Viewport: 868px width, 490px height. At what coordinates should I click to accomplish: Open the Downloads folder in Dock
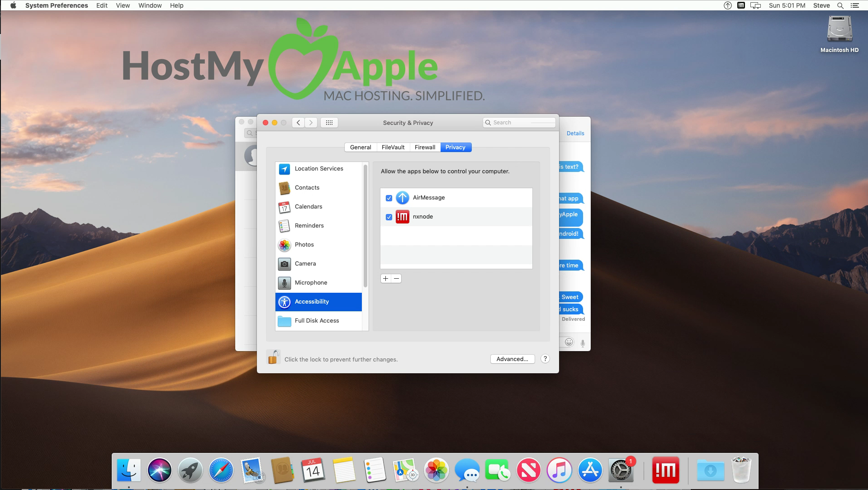(x=710, y=471)
